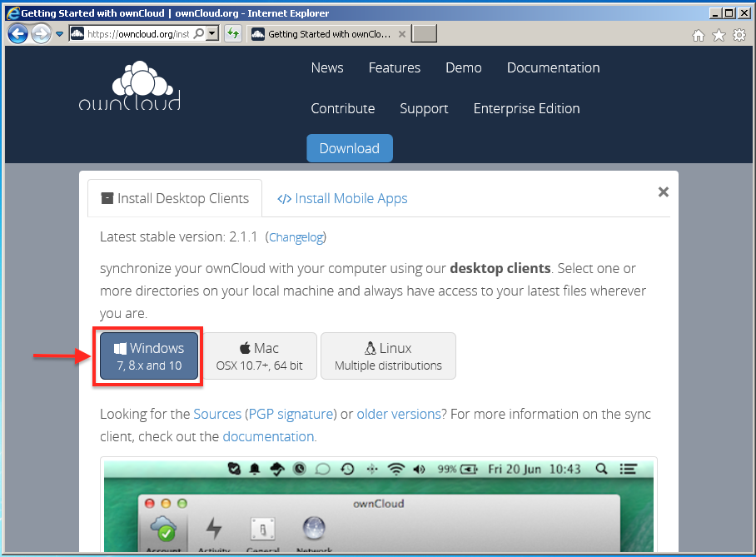756x557 pixels.
Task: Click the Mac OSX 10.7+ download button
Action: tap(260, 356)
